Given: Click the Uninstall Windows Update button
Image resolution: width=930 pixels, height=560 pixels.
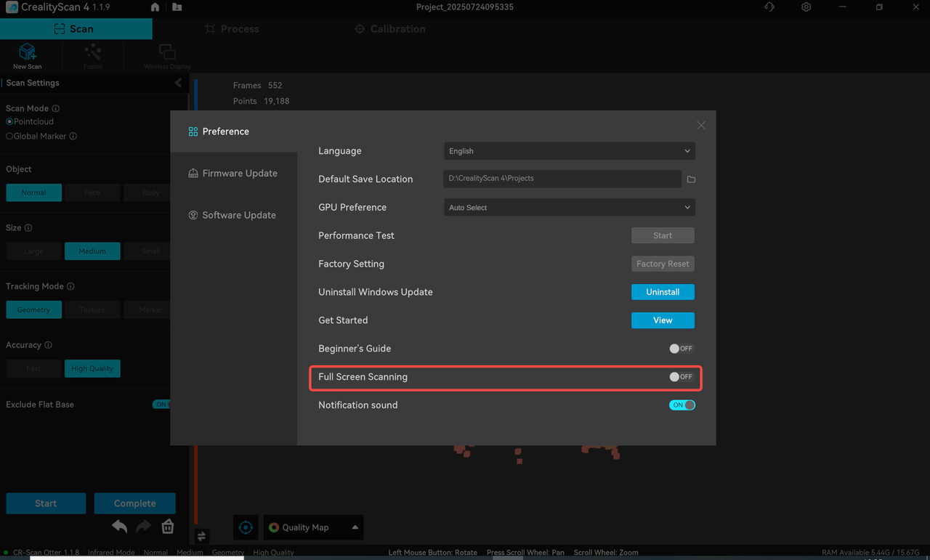Looking at the screenshot, I should (x=663, y=292).
